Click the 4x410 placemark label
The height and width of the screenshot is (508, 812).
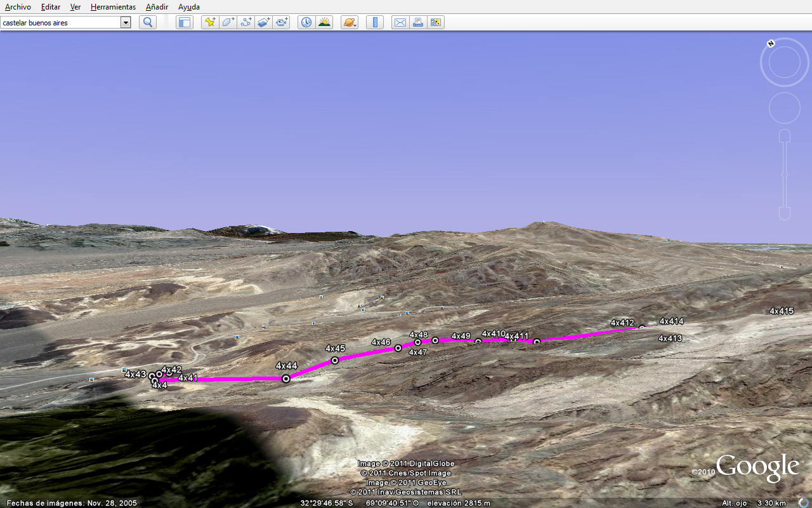(x=494, y=334)
